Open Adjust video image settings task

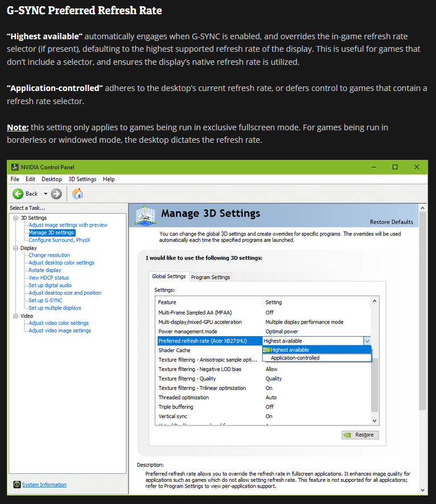[x=60, y=331]
